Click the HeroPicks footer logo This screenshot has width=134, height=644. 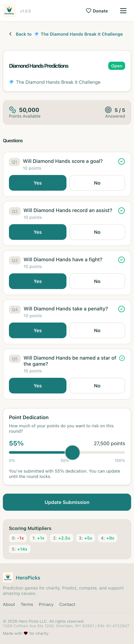coord(8,578)
